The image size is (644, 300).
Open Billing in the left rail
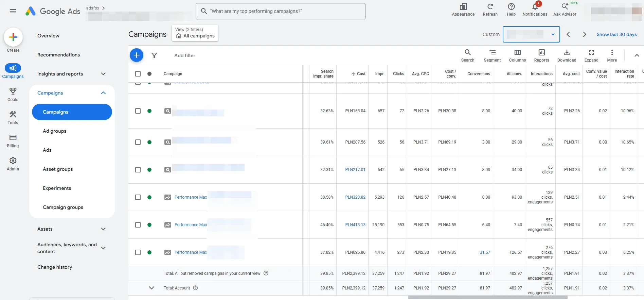(x=13, y=141)
